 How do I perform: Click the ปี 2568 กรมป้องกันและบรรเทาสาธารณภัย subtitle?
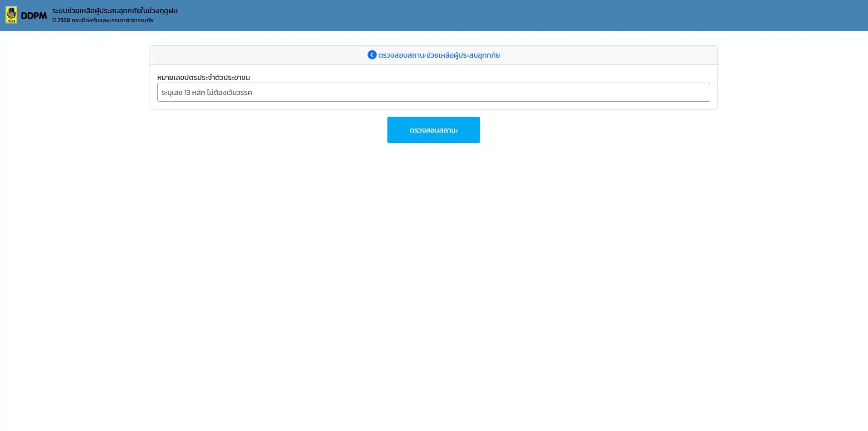103,20
